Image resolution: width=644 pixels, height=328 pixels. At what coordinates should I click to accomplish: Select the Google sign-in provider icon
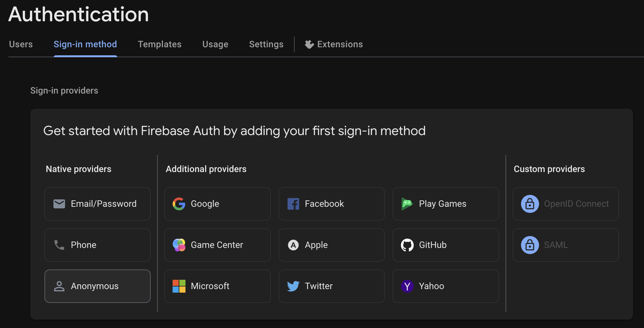click(179, 204)
